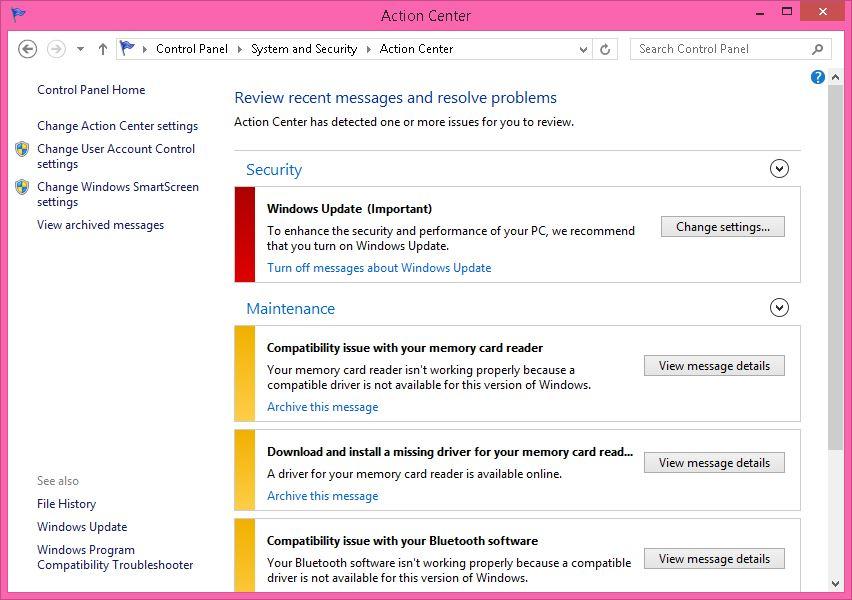
Task: Click the Maintenance section heading
Action: (291, 308)
